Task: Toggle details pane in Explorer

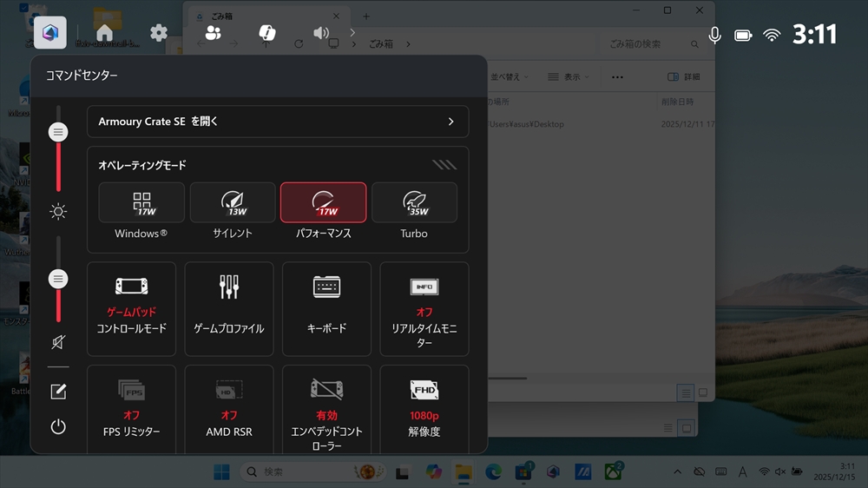Action: tap(684, 77)
